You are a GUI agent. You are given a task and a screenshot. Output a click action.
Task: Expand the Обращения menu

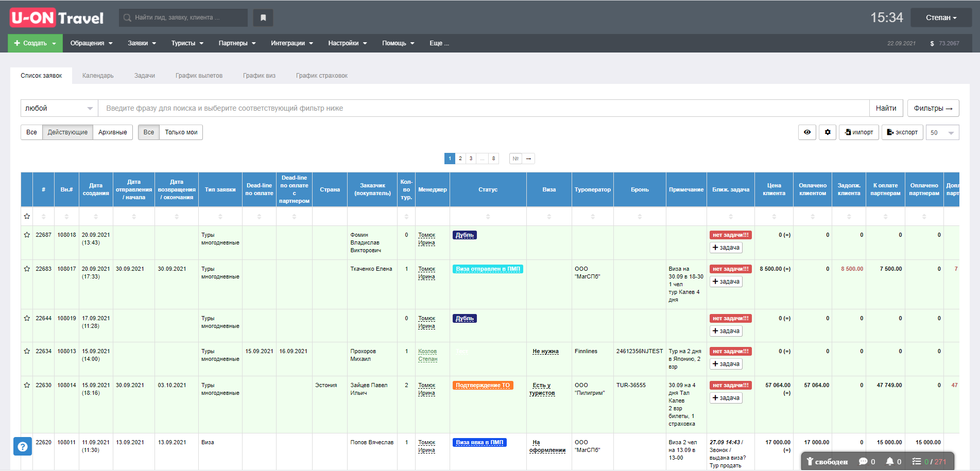coord(91,43)
